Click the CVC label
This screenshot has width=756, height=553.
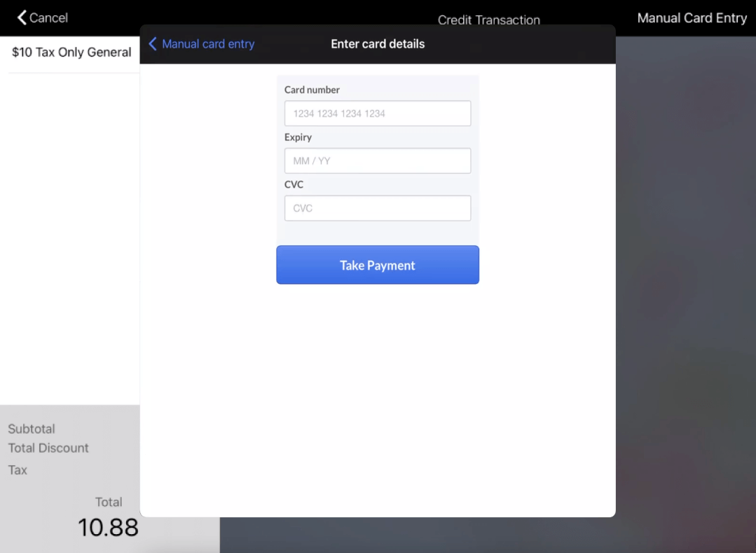coord(294,184)
